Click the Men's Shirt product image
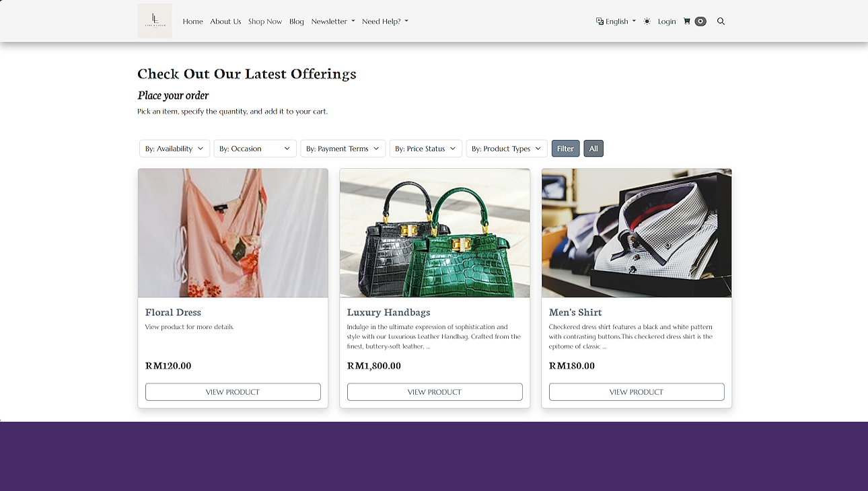 636,233
